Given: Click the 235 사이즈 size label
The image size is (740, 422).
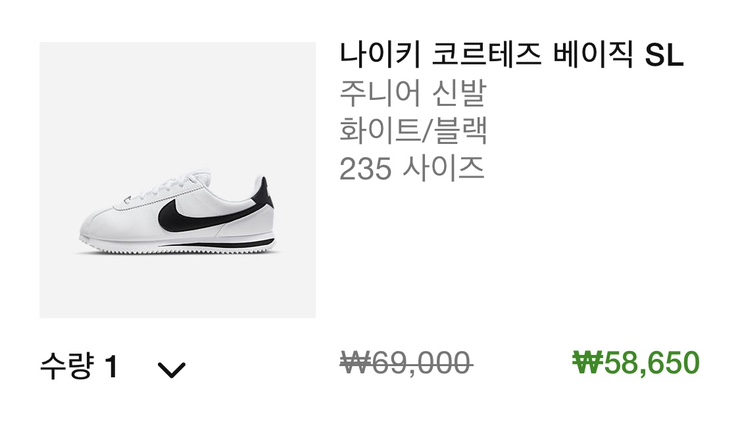Looking at the screenshot, I should point(412,168).
